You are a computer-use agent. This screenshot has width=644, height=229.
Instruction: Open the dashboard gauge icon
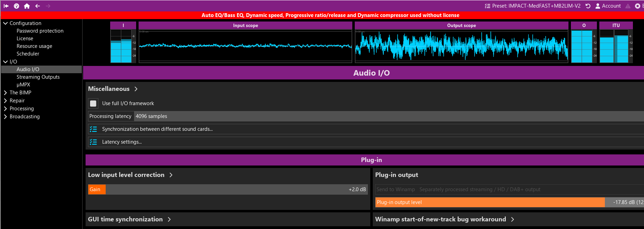click(16, 6)
